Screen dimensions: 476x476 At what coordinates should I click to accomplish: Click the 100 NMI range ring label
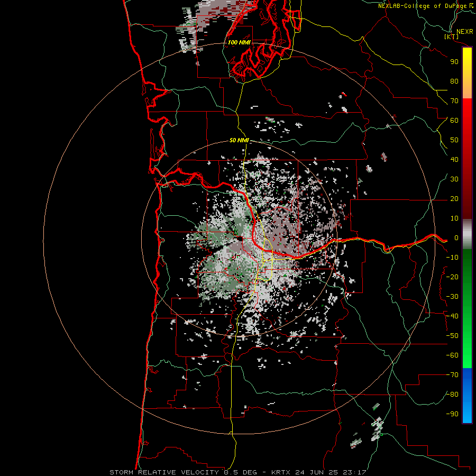click(x=239, y=42)
